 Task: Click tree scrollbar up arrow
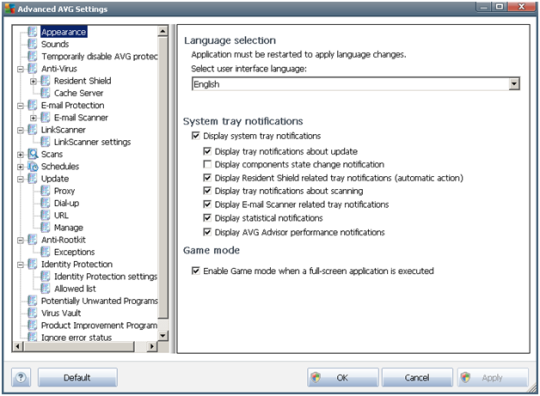click(x=163, y=31)
